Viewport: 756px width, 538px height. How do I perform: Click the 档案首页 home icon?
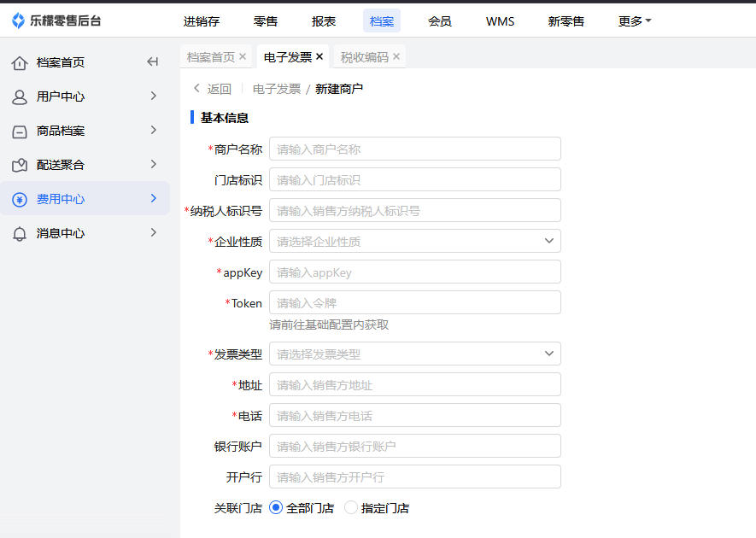pyautogui.click(x=20, y=62)
